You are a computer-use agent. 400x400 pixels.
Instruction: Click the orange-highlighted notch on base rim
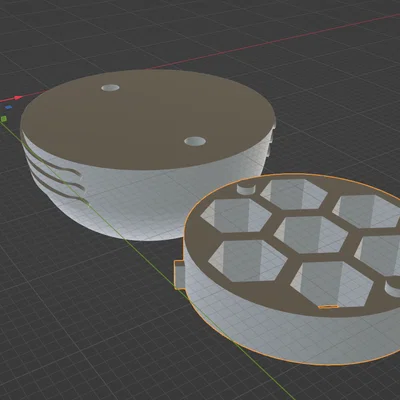tap(328, 306)
